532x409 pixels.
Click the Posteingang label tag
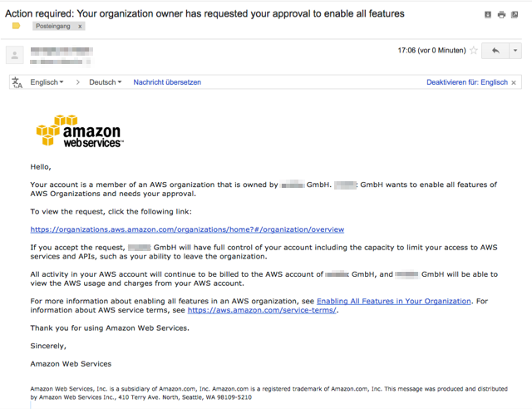point(53,26)
